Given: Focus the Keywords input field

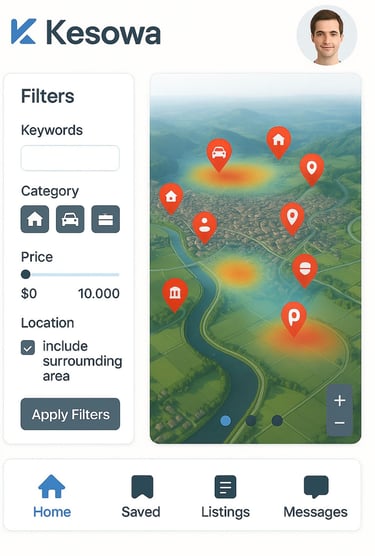Looking at the screenshot, I should click(x=70, y=158).
